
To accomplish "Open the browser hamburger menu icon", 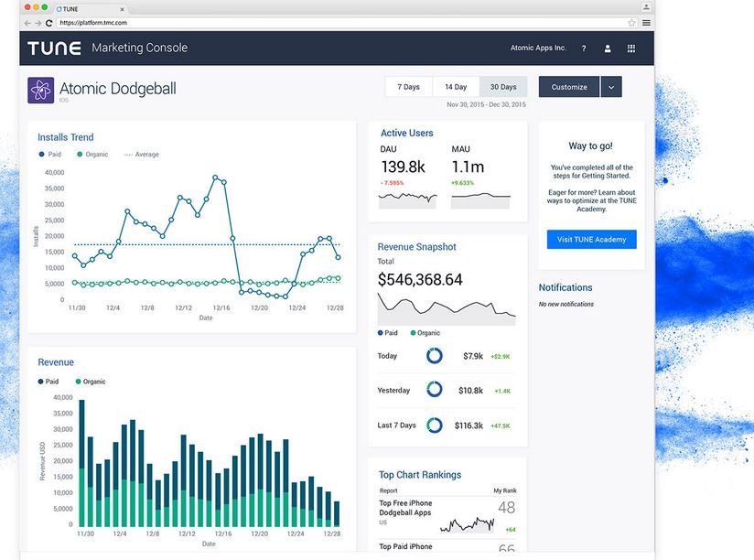I will pyautogui.click(x=646, y=22).
